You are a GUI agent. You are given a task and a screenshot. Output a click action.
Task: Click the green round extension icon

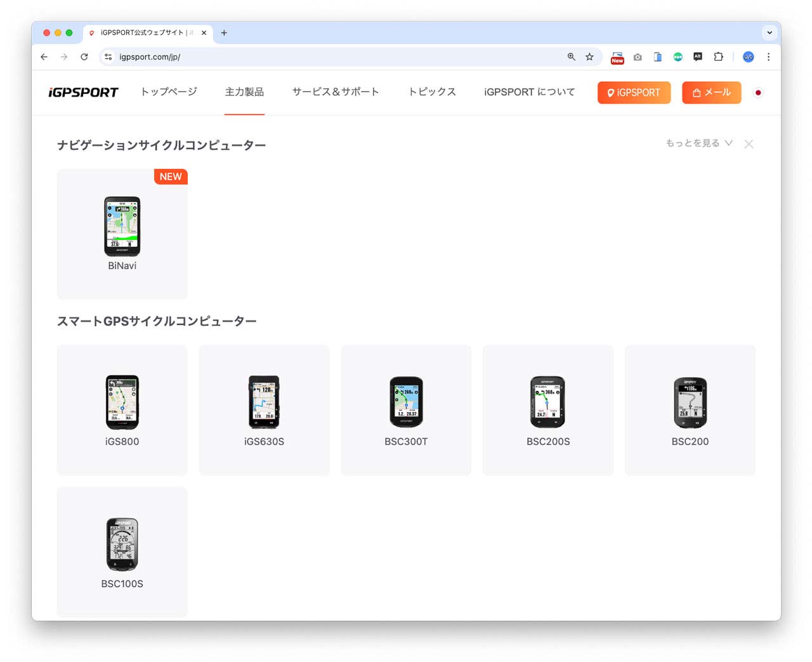coord(678,57)
